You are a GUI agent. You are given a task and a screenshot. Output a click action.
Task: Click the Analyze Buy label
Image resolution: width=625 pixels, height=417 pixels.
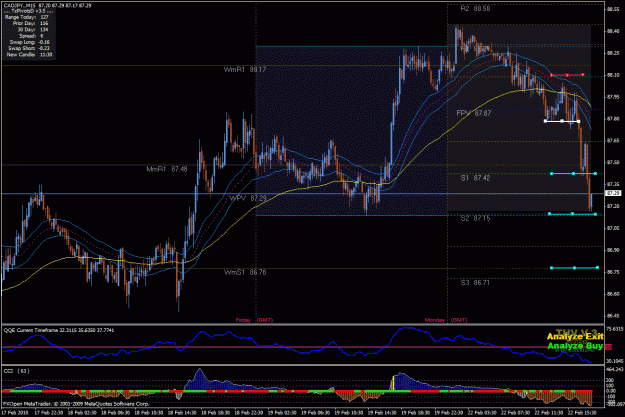[x=575, y=346]
